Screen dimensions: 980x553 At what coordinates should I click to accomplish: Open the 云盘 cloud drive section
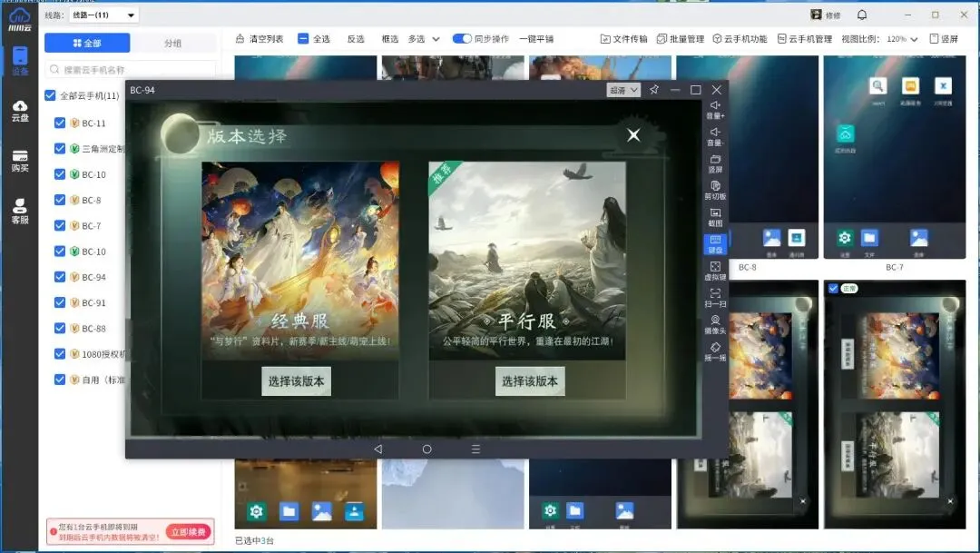pos(20,111)
